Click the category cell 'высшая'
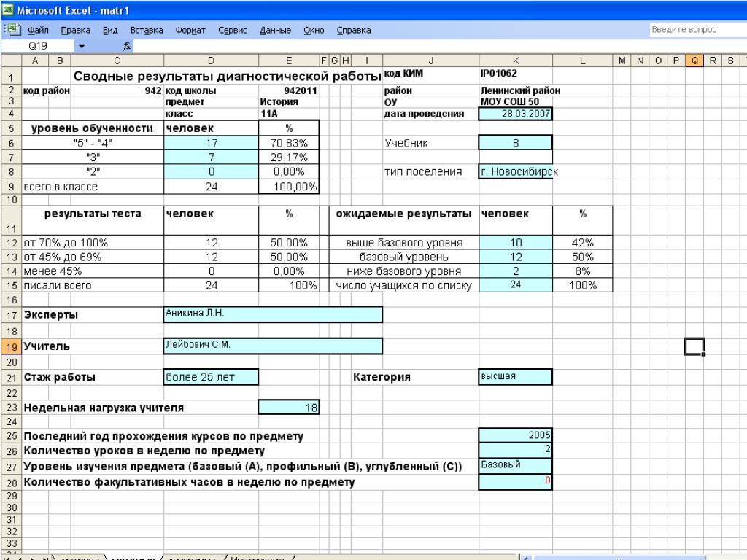The width and height of the screenshot is (747, 560). pos(516,377)
